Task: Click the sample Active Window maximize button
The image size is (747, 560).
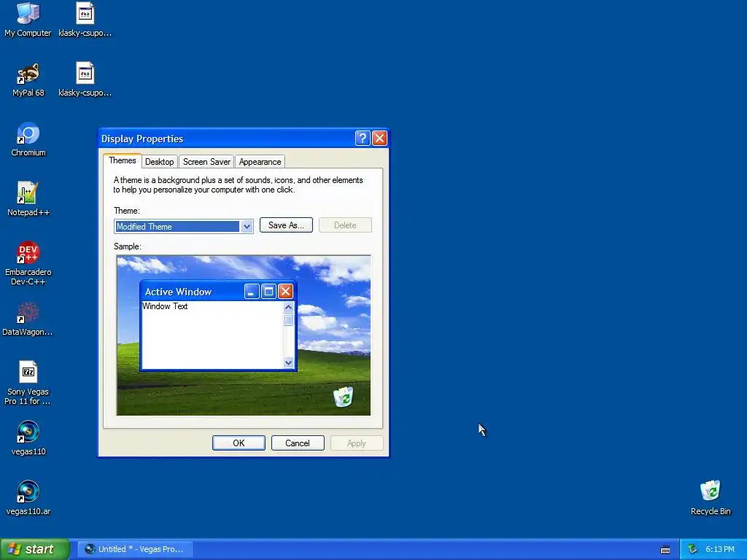Action: click(268, 292)
